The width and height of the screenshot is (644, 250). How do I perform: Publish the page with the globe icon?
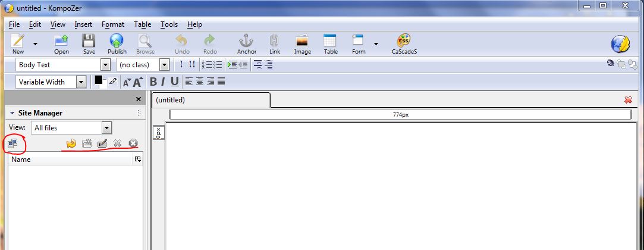coord(117,44)
